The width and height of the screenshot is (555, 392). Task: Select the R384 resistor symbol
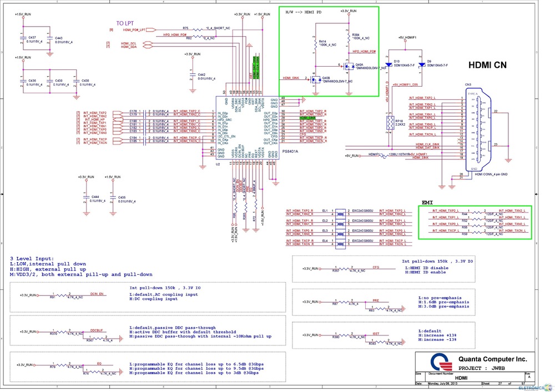pyautogui.click(x=348, y=37)
